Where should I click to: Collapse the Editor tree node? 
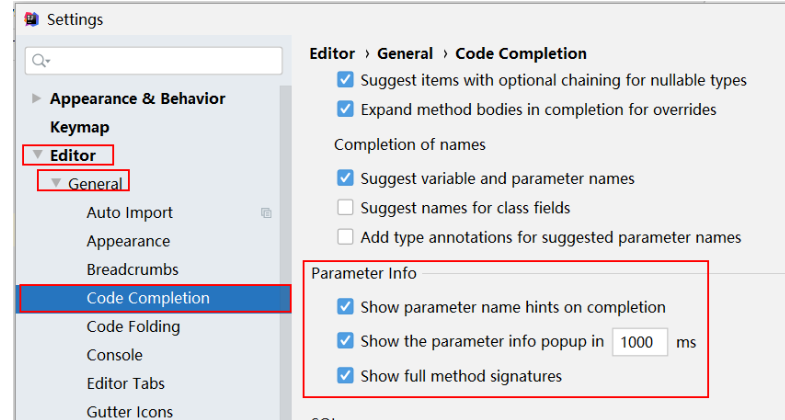(x=37, y=155)
